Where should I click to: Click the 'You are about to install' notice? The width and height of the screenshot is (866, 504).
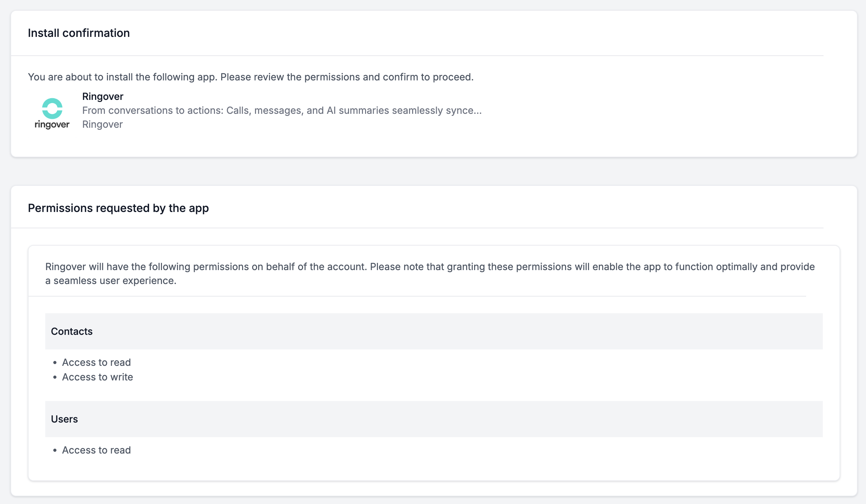tap(251, 77)
